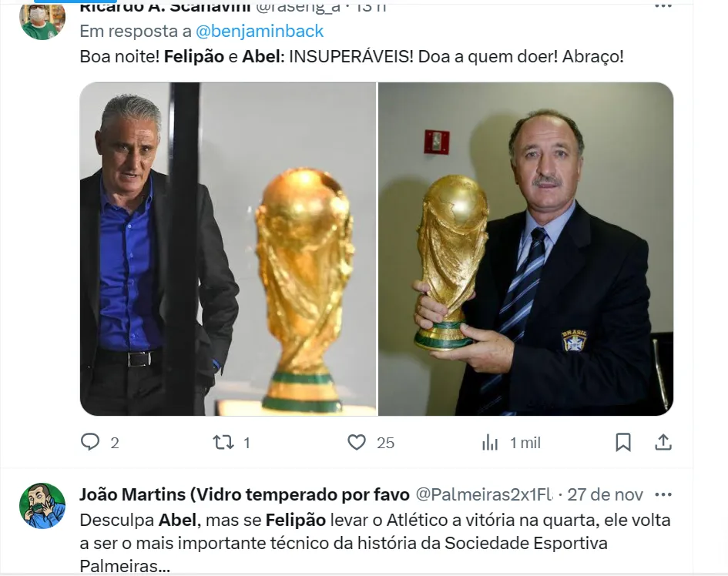728x576 pixels.
Task: Open João Martins' cartoon profile avatar
Action: [x=42, y=506]
